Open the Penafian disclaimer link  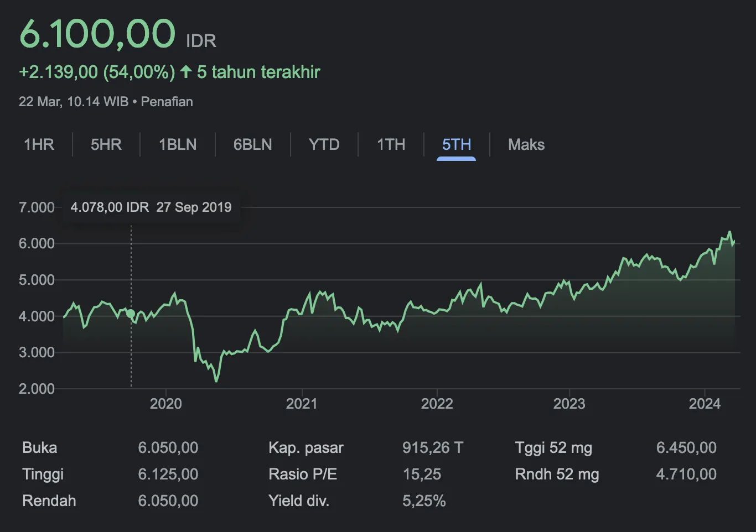point(167,102)
